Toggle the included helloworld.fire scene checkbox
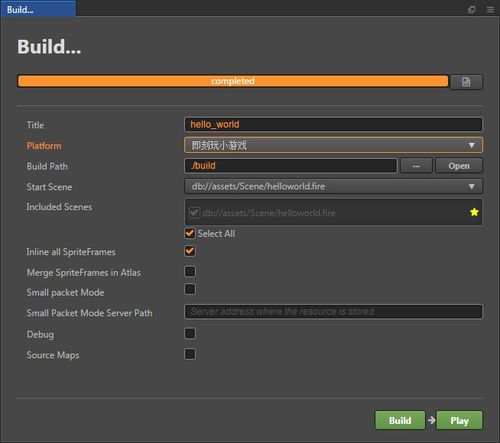This screenshot has width=500, height=443. [194, 212]
